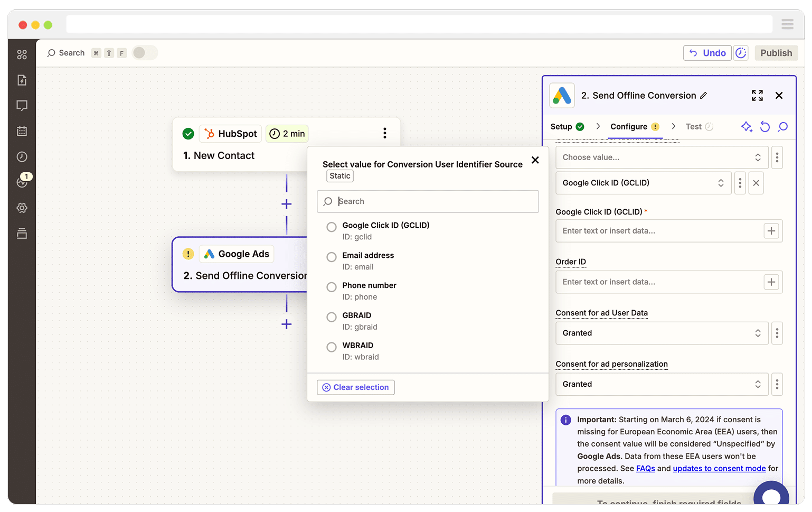
Task: Open the Zap file icon in sidebar
Action: click(22, 80)
